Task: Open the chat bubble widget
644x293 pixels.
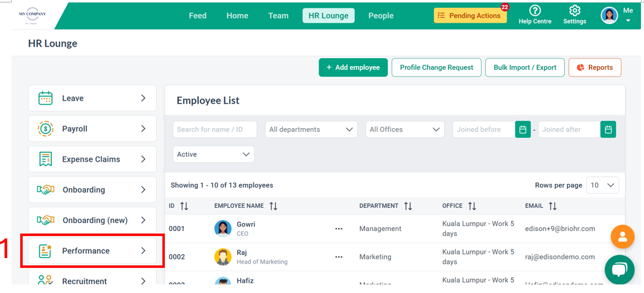Action: pos(619,269)
